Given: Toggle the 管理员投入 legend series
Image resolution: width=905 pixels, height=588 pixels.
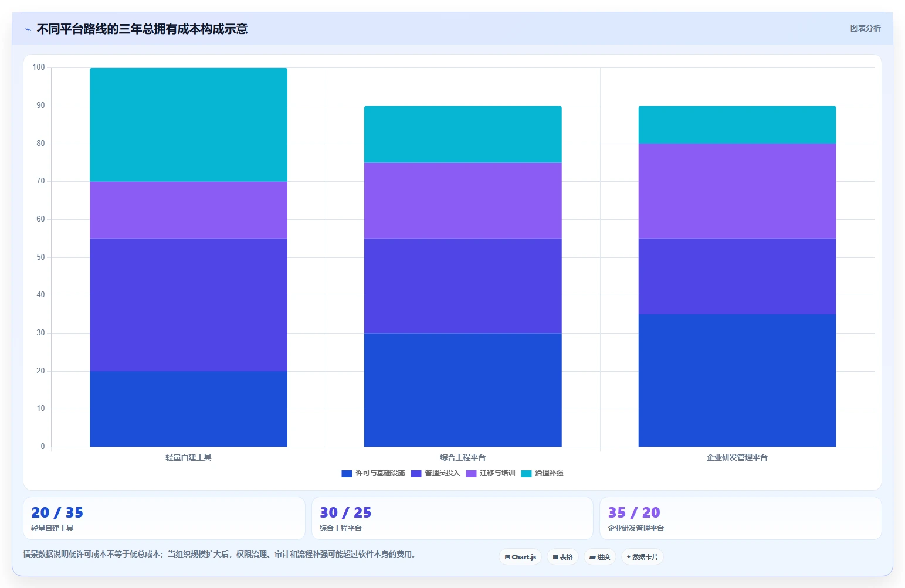Looking at the screenshot, I should coord(435,473).
